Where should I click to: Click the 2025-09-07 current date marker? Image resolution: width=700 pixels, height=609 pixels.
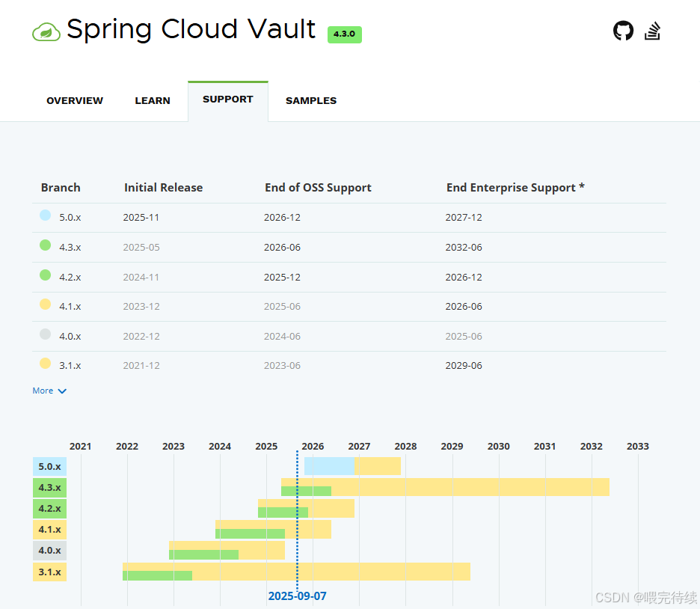[x=298, y=596]
